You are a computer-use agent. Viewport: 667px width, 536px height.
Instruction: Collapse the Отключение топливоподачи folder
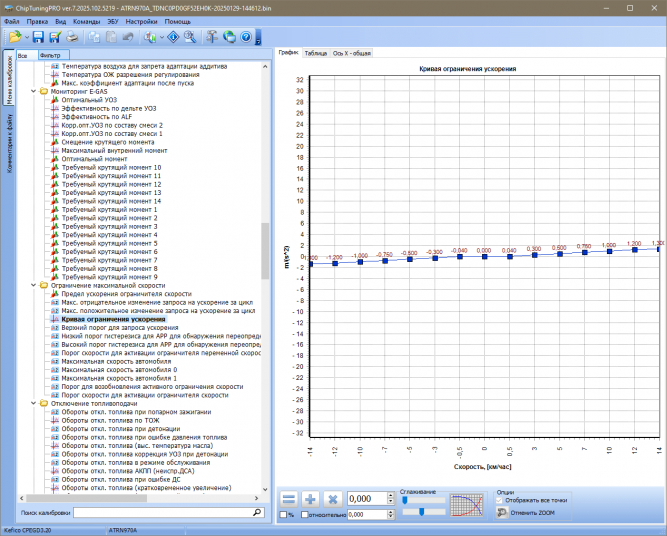pos(34,403)
